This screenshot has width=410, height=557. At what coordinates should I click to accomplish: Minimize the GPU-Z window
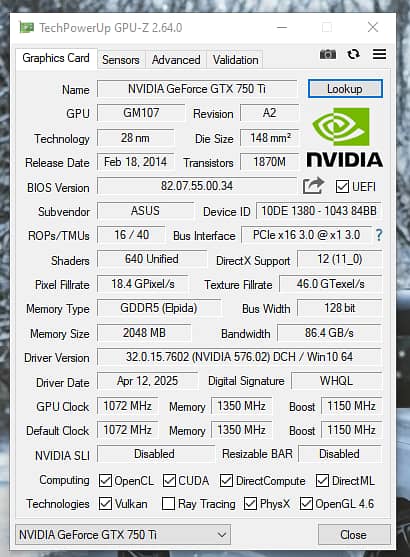[x=282, y=27]
